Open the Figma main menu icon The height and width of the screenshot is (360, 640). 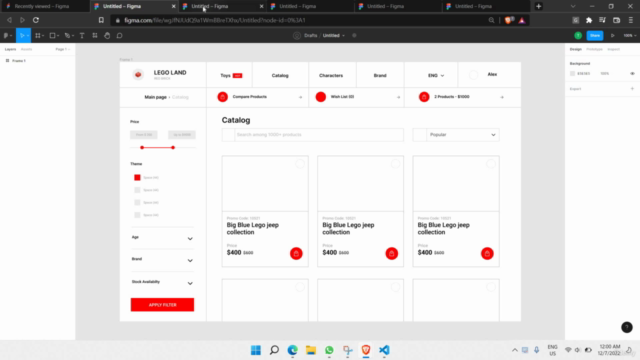[x=6, y=36]
